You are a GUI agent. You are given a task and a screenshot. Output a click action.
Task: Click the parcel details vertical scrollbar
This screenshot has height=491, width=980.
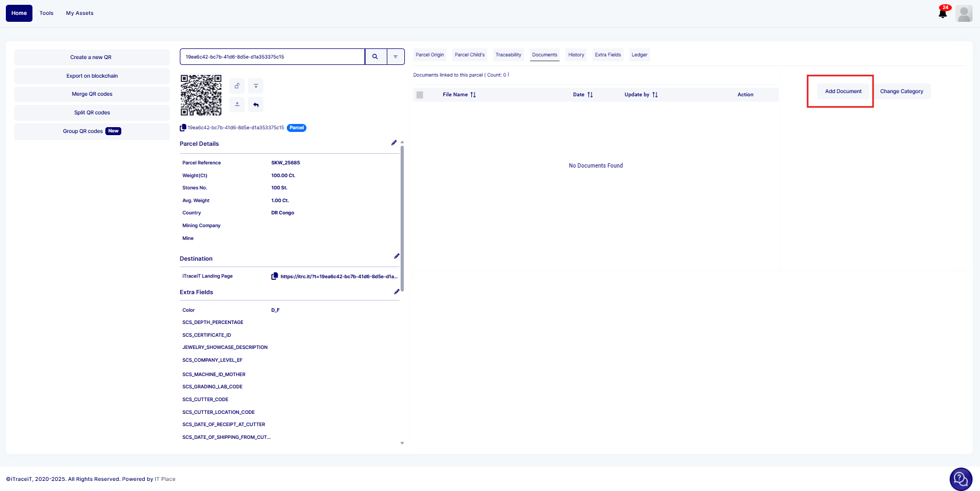402,218
